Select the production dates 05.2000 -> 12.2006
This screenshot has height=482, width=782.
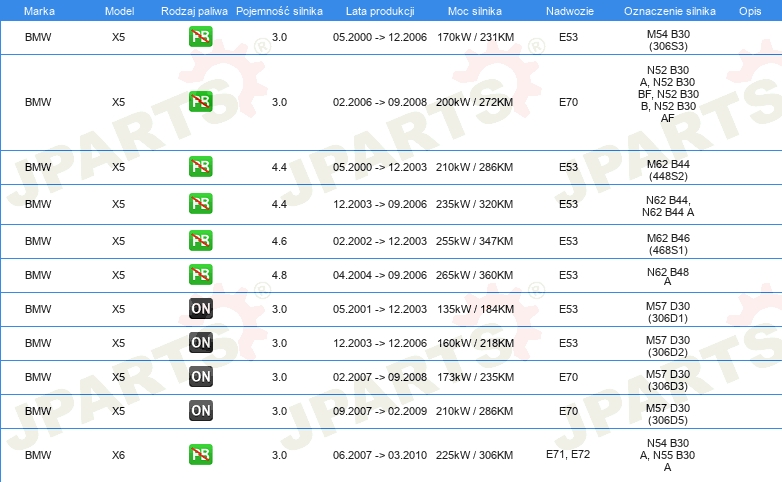380,37
